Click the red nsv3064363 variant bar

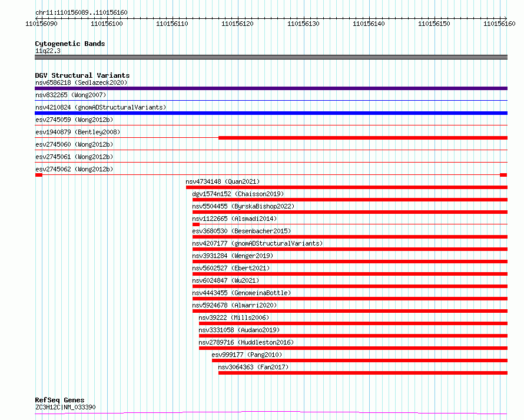click(363, 373)
